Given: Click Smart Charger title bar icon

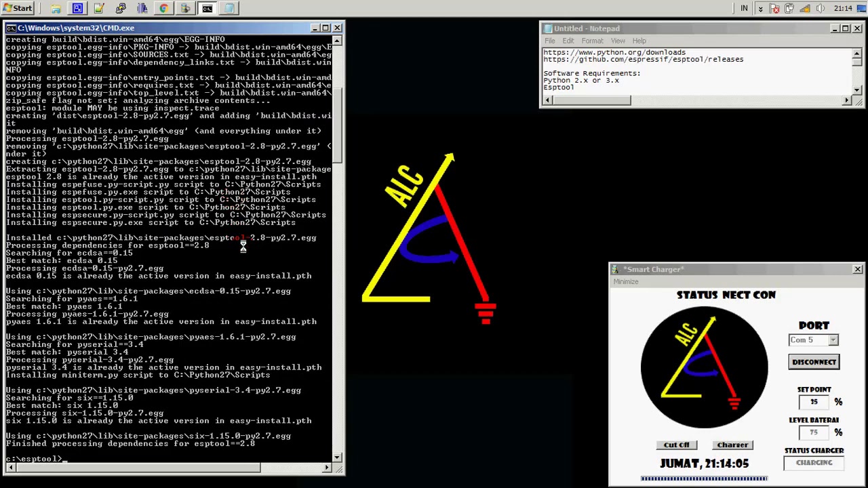Looking at the screenshot, I should [614, 269].
